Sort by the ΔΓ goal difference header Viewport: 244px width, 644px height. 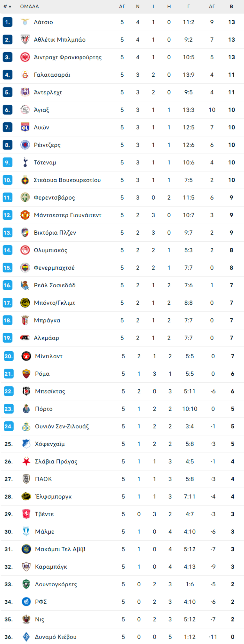[x=212, y=6]
